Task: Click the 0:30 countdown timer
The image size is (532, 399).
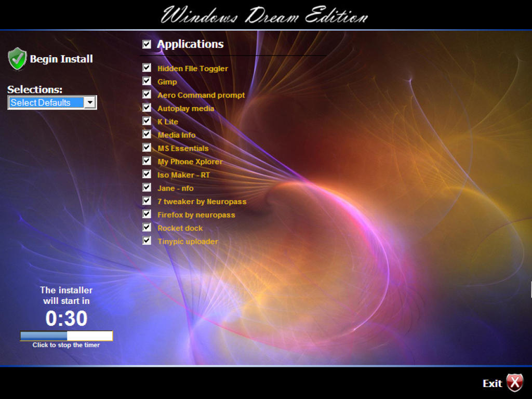Action: tap(66, 318)
